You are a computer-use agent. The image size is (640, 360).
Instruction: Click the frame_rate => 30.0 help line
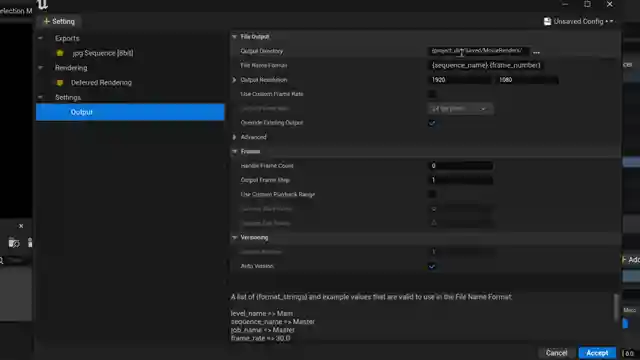click(x=260, y=338)
